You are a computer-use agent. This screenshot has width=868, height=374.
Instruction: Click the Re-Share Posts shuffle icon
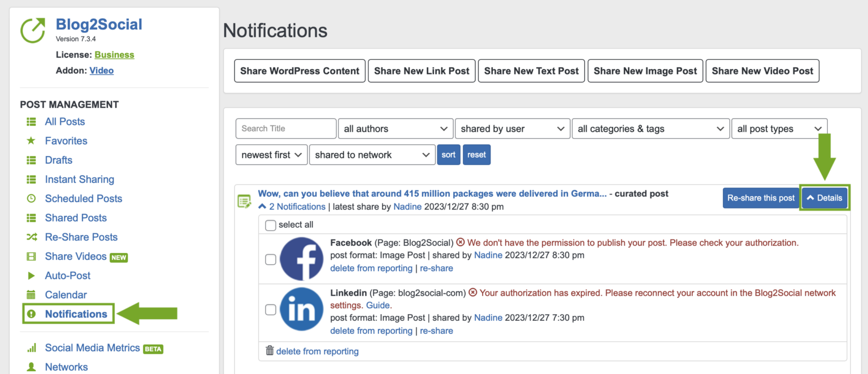coord(32,237)
